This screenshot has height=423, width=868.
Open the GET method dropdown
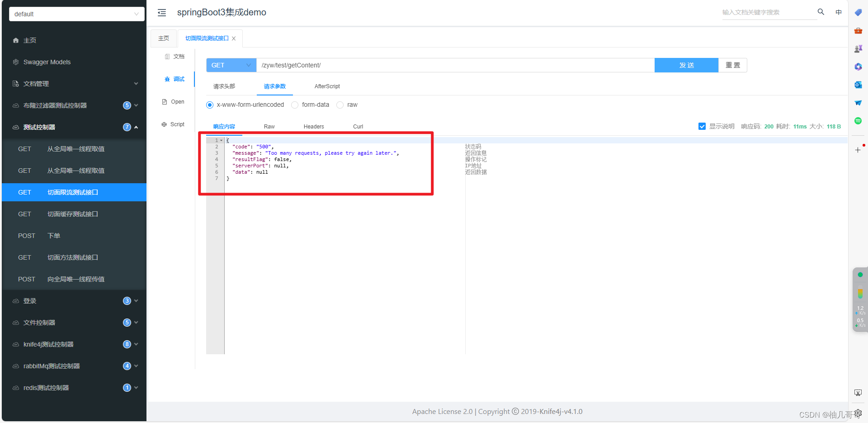pos(231,65)
